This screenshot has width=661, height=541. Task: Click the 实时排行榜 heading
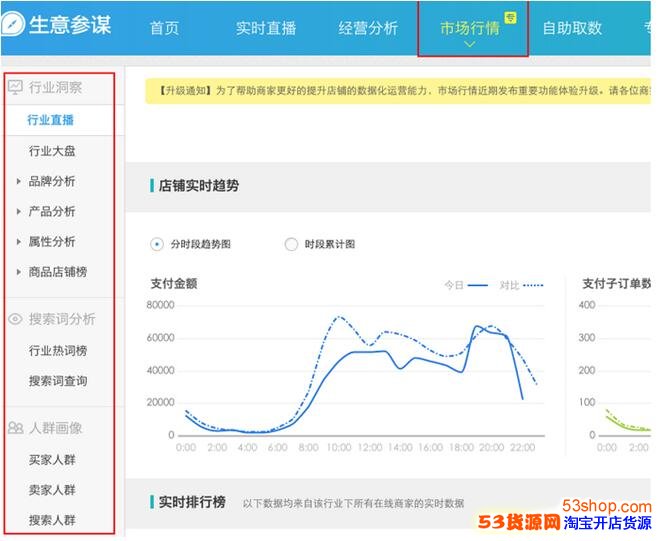coord(192,502)
